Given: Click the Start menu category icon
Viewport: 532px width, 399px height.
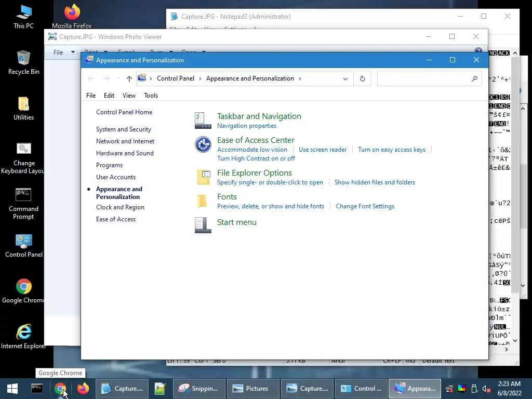Looking at the screenshot, I should [203, 225].
